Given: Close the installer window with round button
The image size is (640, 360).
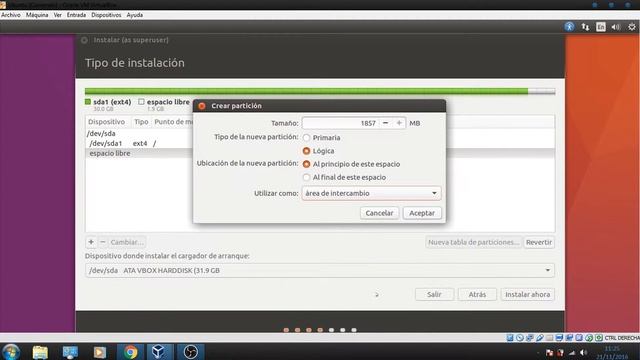Looking at the screenshot, I should click(84, 40).
